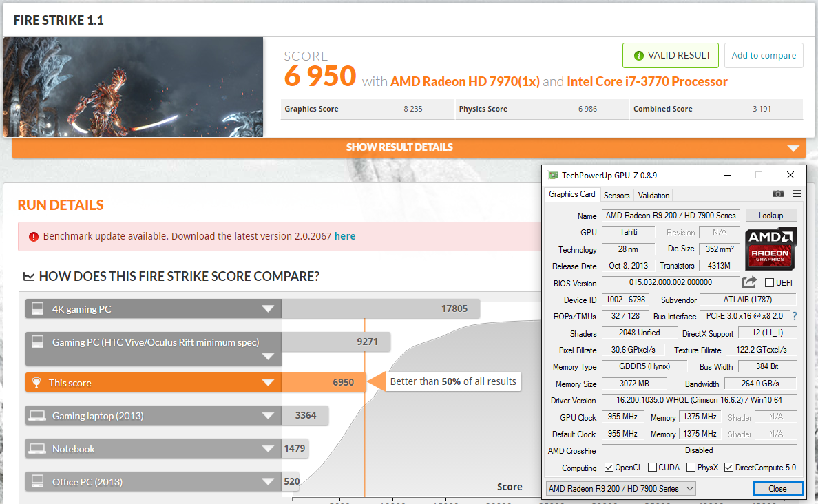Screen dimensions: 818x504
Task: Click the 17805 4K gaming PC bar
Action: (x=381, y=309)
